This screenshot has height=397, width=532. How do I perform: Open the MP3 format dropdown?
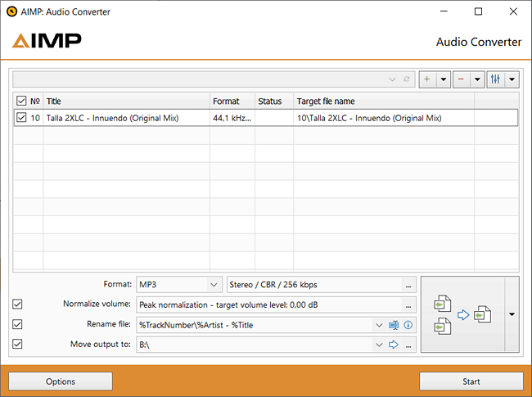point(214,284)
